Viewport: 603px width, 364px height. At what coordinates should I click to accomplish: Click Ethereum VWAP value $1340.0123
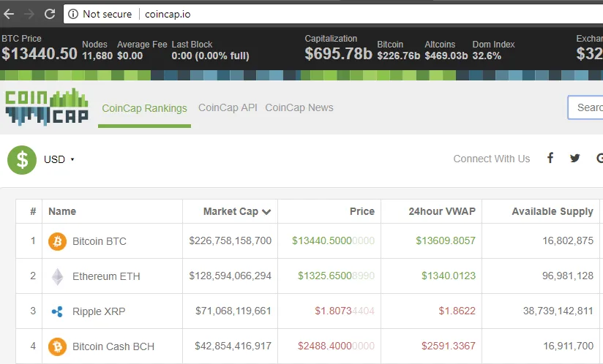point(449,276)
